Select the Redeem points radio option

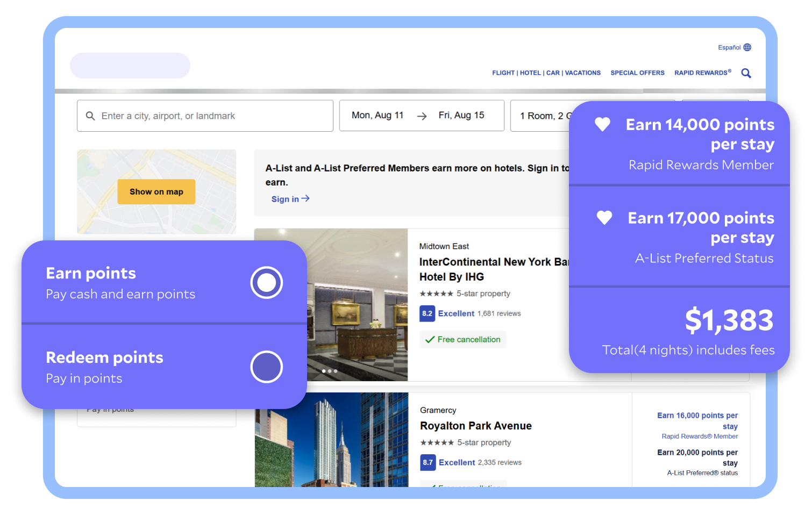point(266,367)
